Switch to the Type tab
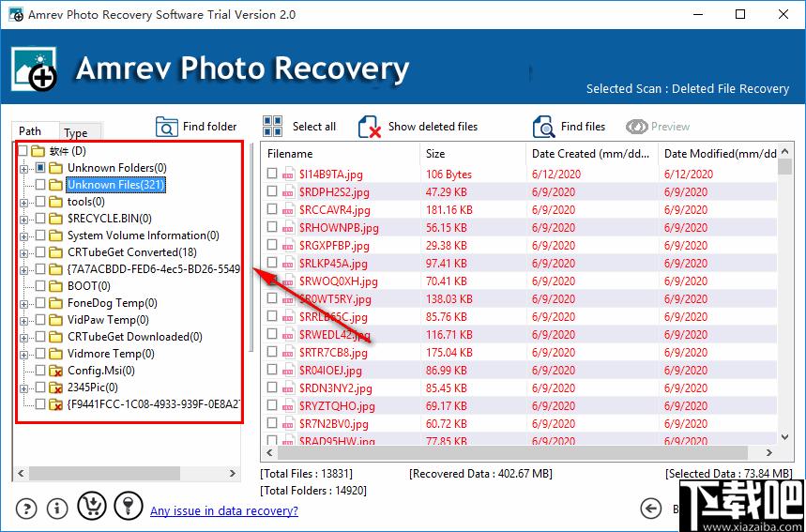 point(76,132)
